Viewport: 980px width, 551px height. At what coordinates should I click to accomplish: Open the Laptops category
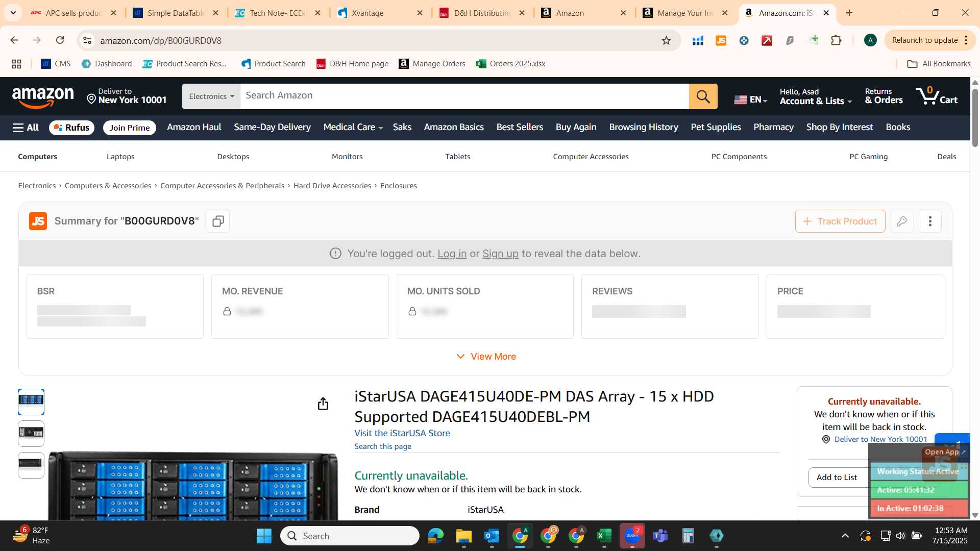(x=120, y=157)
